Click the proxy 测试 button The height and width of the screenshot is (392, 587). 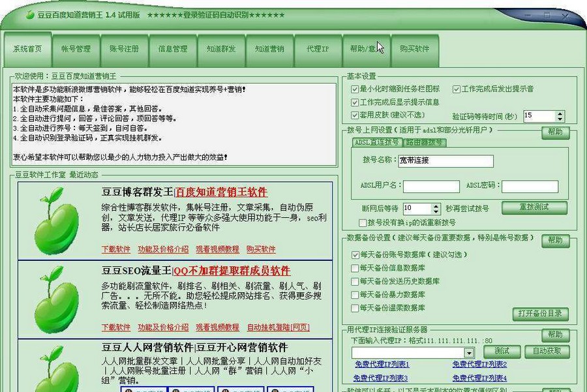(x=502, y=352)
